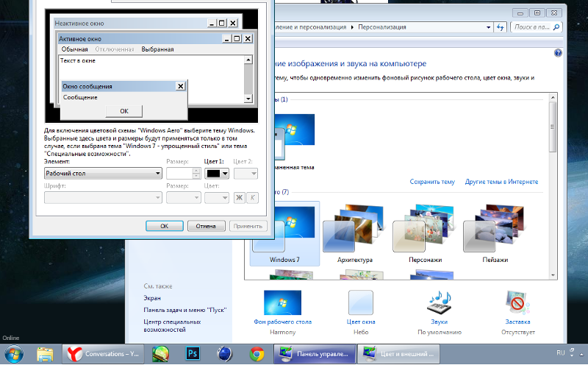The image size is (588, 365).
Task: Open the disabled Цвет 2 color dropdown
Action: (245, 174)
